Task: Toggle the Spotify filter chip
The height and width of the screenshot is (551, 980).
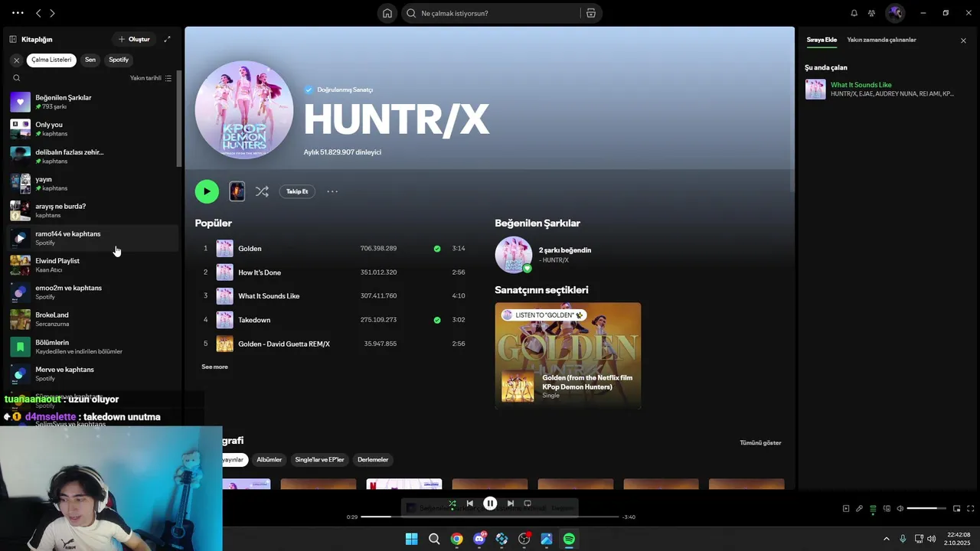Action: [x=119, y=60]
